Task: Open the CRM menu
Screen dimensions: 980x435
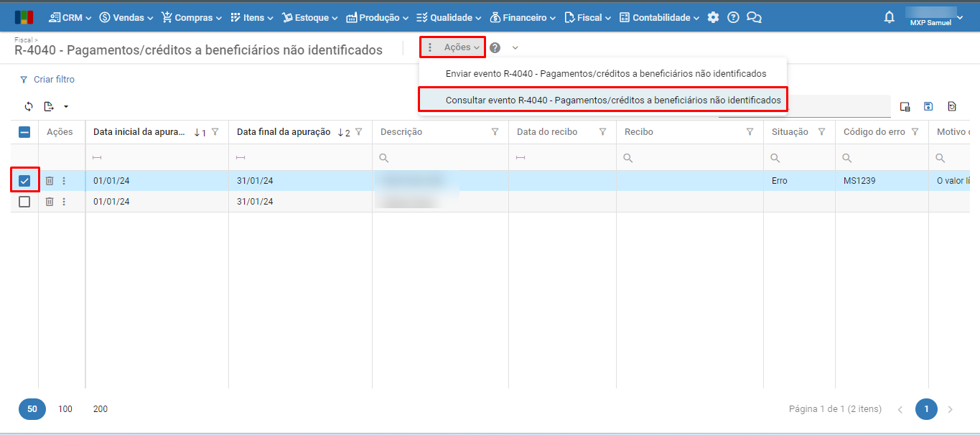Action: [x=70, y=17]
